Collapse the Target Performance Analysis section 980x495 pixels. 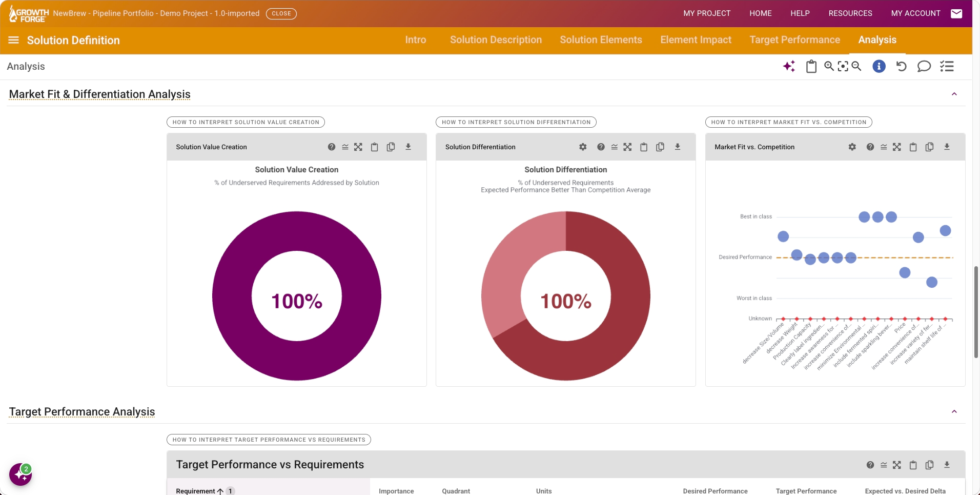pos(954,411)
